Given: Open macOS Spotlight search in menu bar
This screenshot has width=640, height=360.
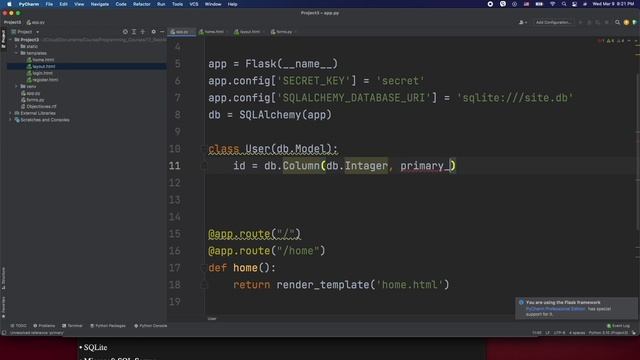Looking at the screenshot, I should [x=564, y=4].
